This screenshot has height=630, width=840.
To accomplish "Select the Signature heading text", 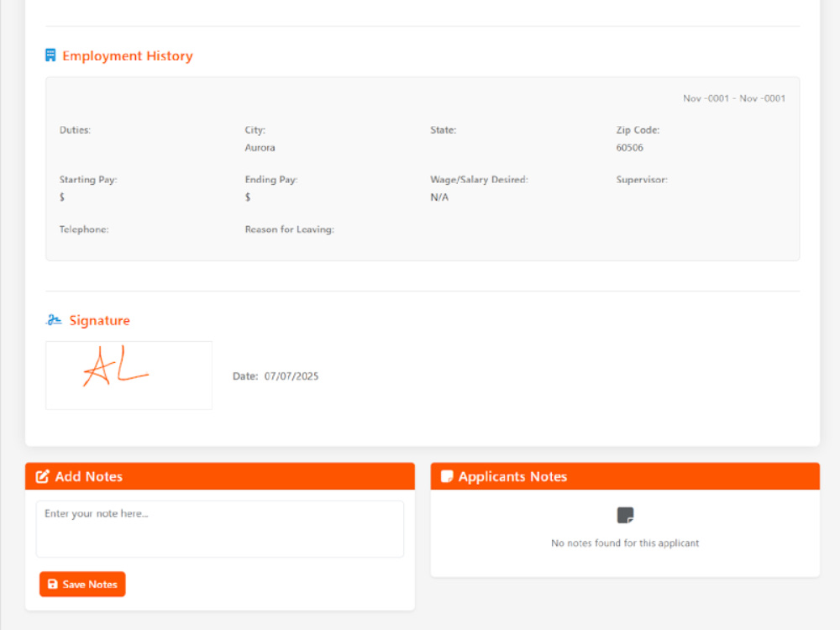I will [x=100, y=320].
